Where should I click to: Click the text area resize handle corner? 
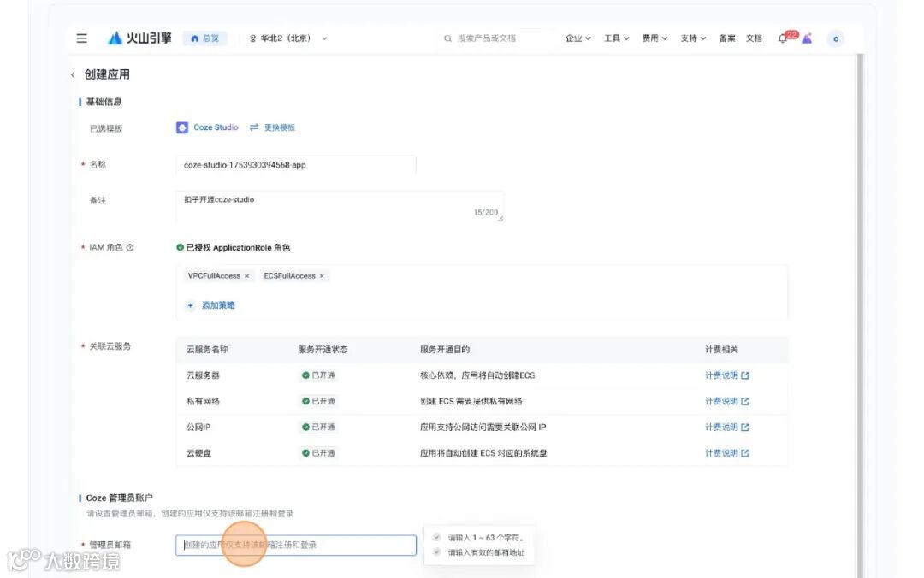[x=500, y=219]
